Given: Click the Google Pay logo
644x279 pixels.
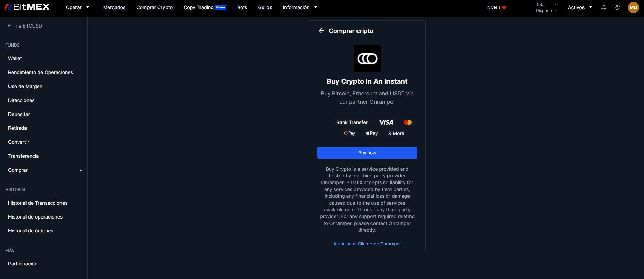Looking at the screenshot, I should pyautogui.click(x=349, y=133).
